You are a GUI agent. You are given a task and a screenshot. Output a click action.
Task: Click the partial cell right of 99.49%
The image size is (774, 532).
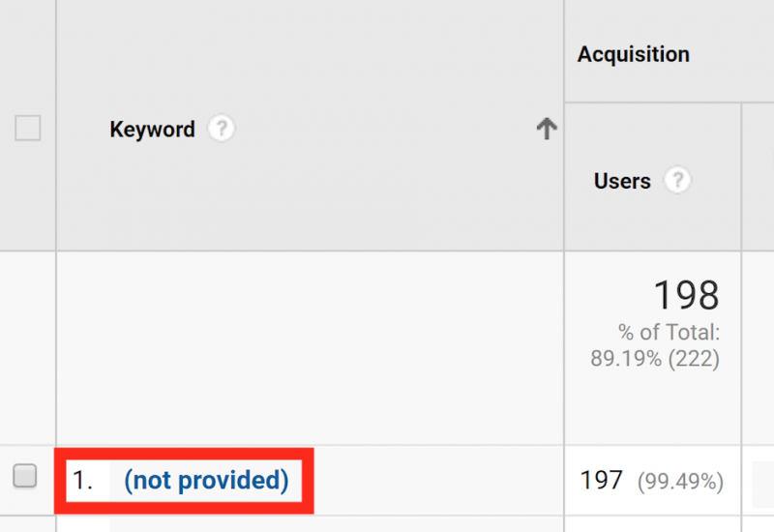(762, 485)
